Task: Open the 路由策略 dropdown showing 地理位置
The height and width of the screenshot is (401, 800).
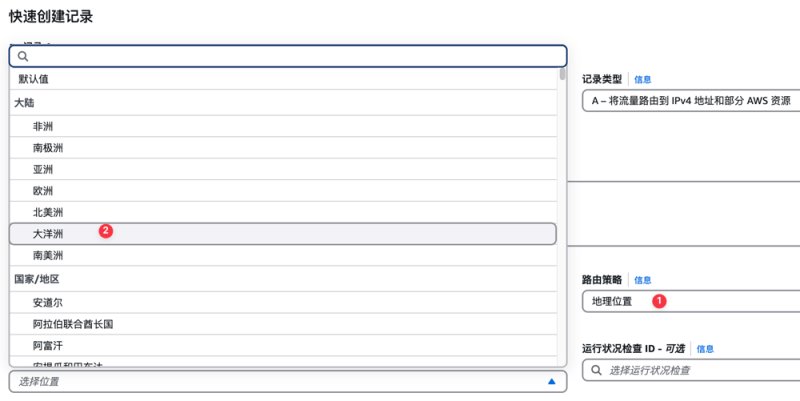Action: point(691,301)
